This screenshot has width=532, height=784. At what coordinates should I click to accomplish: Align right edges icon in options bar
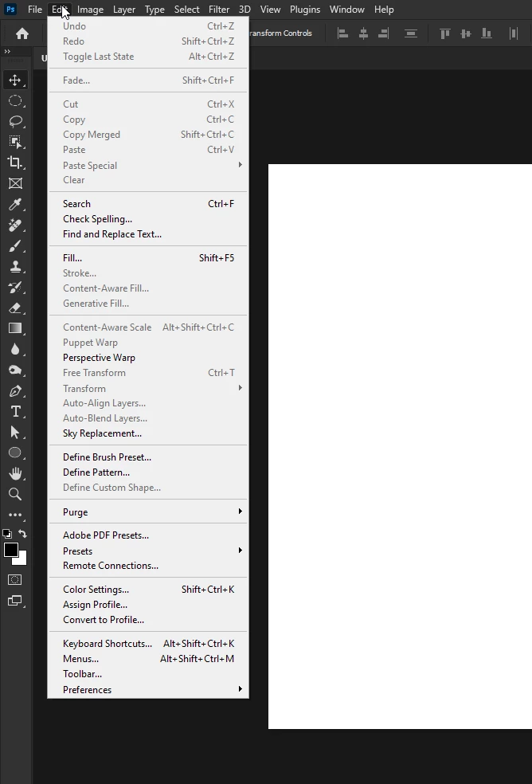384,33
